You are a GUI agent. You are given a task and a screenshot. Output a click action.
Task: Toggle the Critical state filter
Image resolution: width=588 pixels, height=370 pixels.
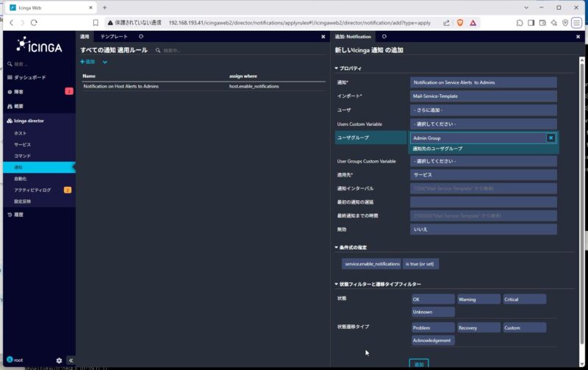(524, 299)
